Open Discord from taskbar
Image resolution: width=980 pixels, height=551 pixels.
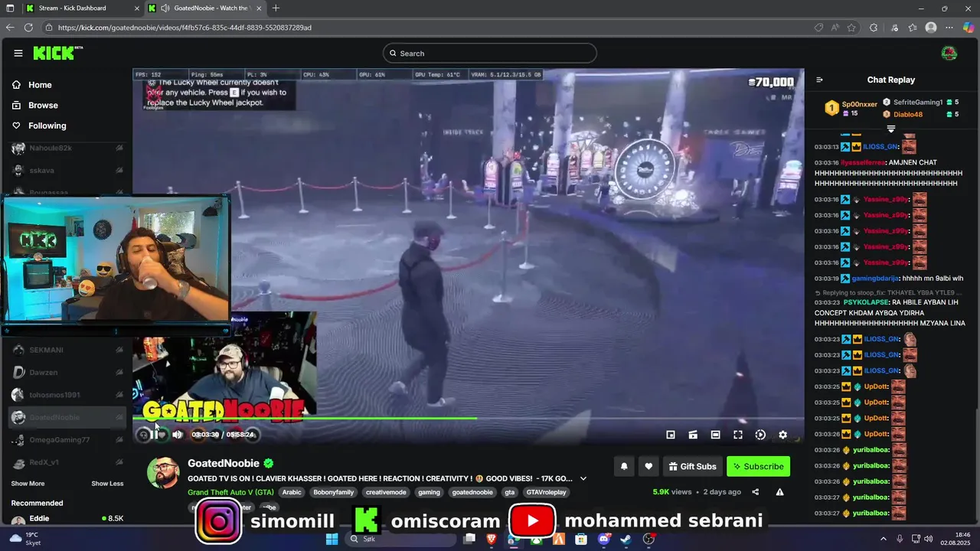click(x=604, y=539)
